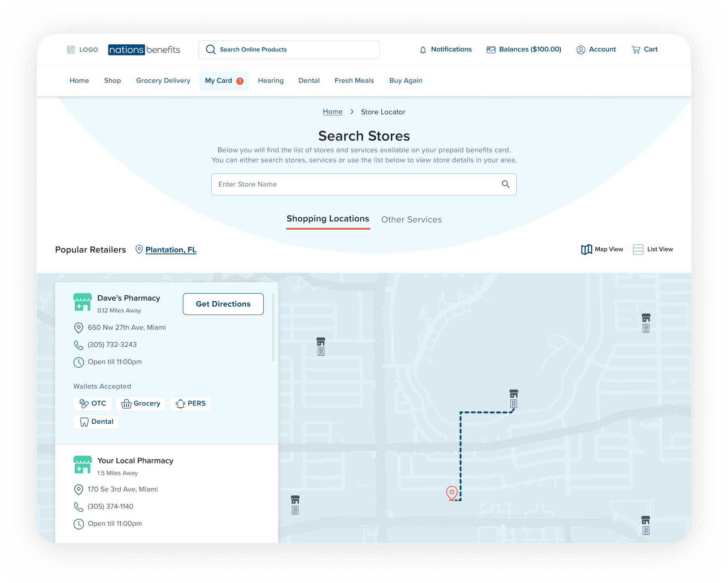Screen dimensions: 728x583
Task: Click the Balances wallet card icon
Action: point(491,49)
